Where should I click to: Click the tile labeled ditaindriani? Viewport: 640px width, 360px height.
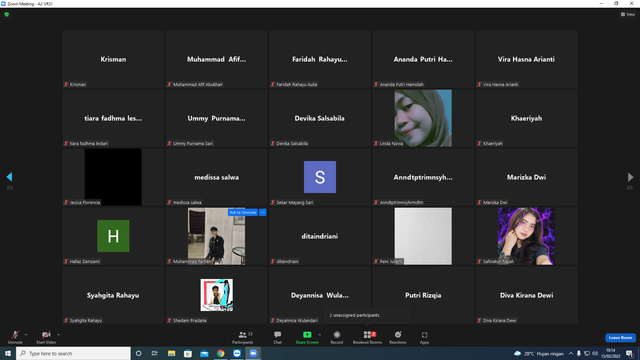pyautogui.click(x=320, y=236)
